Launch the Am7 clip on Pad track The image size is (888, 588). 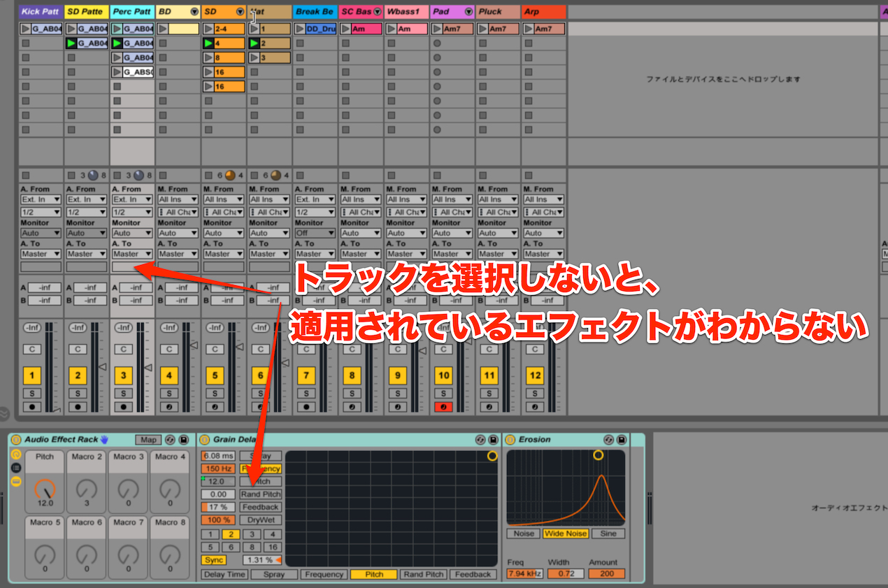click(437, 29)
